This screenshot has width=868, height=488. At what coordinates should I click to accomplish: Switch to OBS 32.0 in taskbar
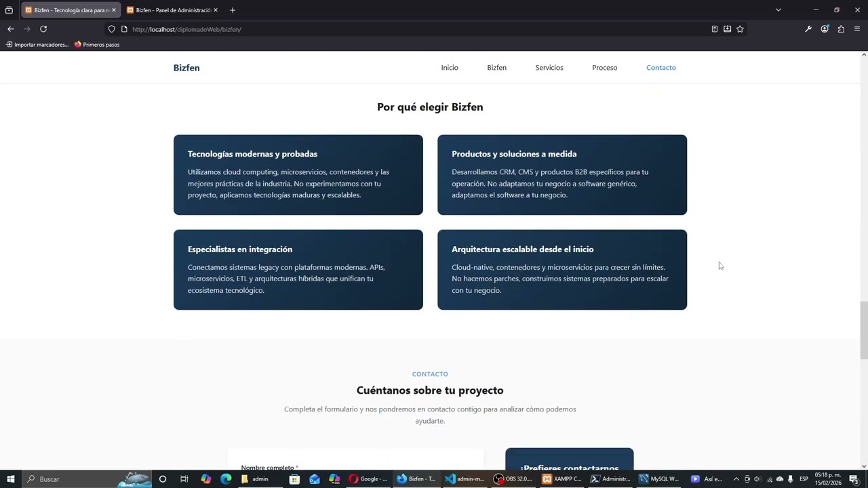tap(513, 479)
